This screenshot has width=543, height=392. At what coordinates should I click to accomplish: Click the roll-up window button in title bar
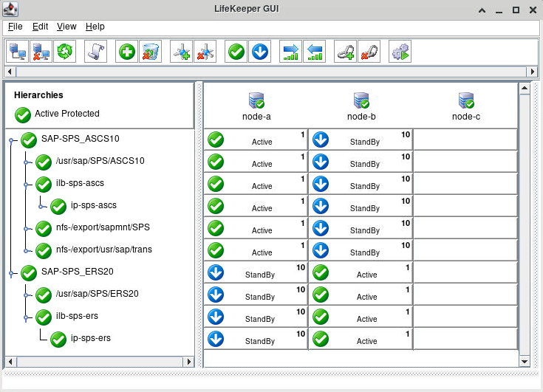(482, 10)
